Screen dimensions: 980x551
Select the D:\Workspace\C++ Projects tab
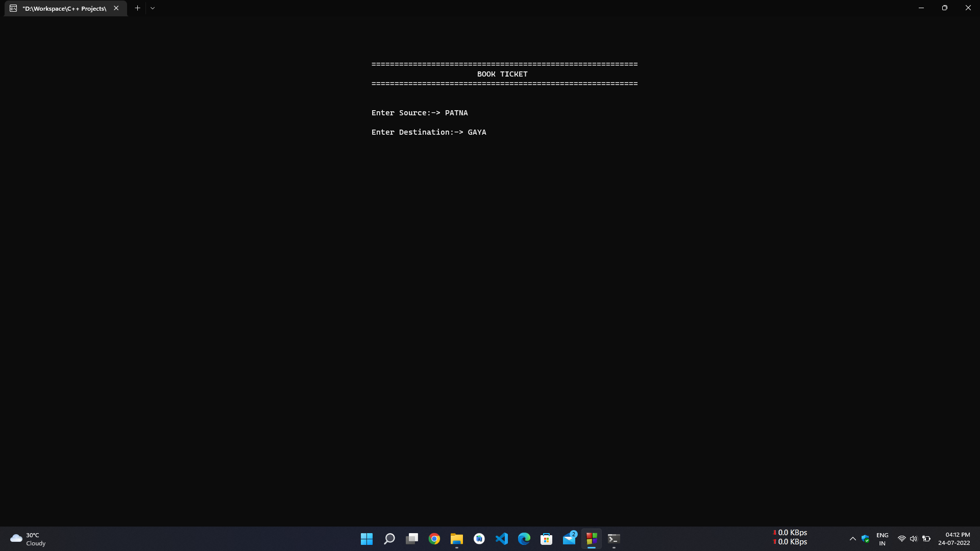(x=64, y=9)
